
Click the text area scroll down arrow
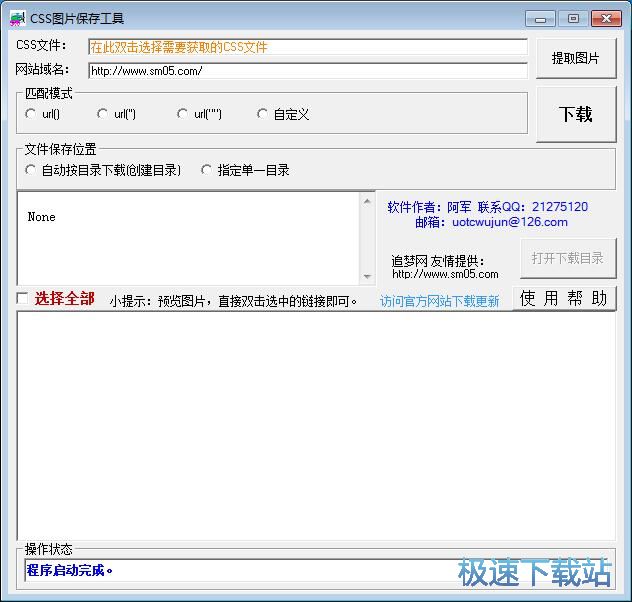pos(367,276)
